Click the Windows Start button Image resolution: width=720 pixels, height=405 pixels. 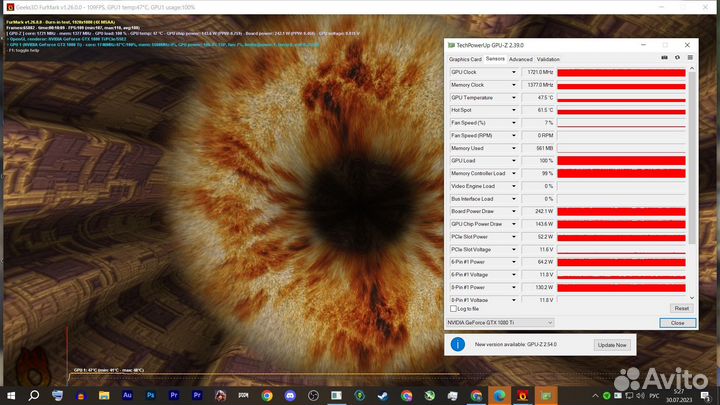[10, 395]
